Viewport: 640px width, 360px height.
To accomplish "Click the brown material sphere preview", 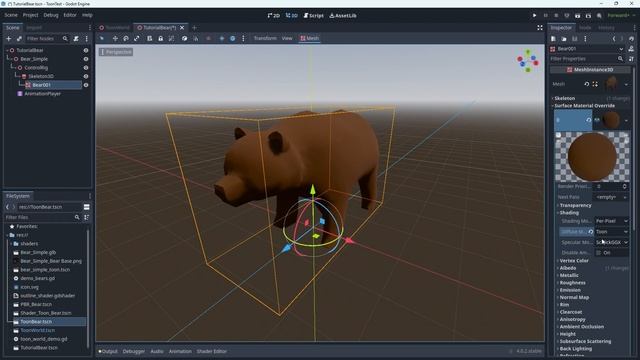I will [592, 157].
